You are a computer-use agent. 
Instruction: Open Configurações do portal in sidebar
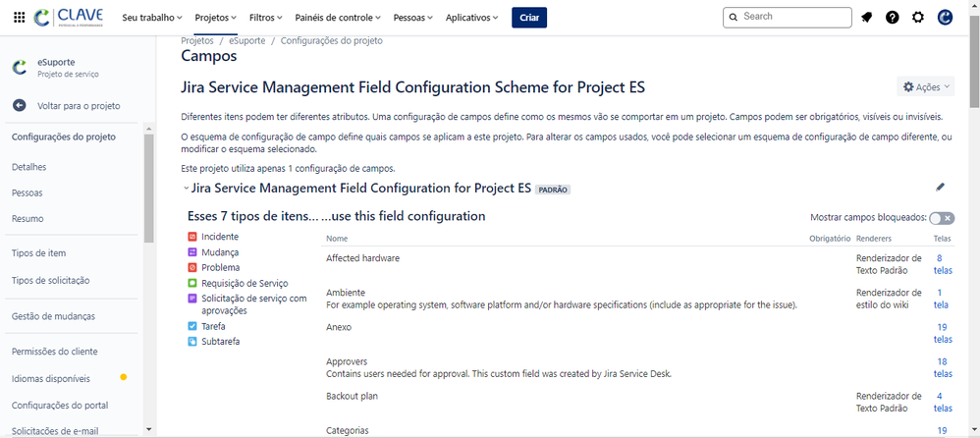[x=60, y=405]
